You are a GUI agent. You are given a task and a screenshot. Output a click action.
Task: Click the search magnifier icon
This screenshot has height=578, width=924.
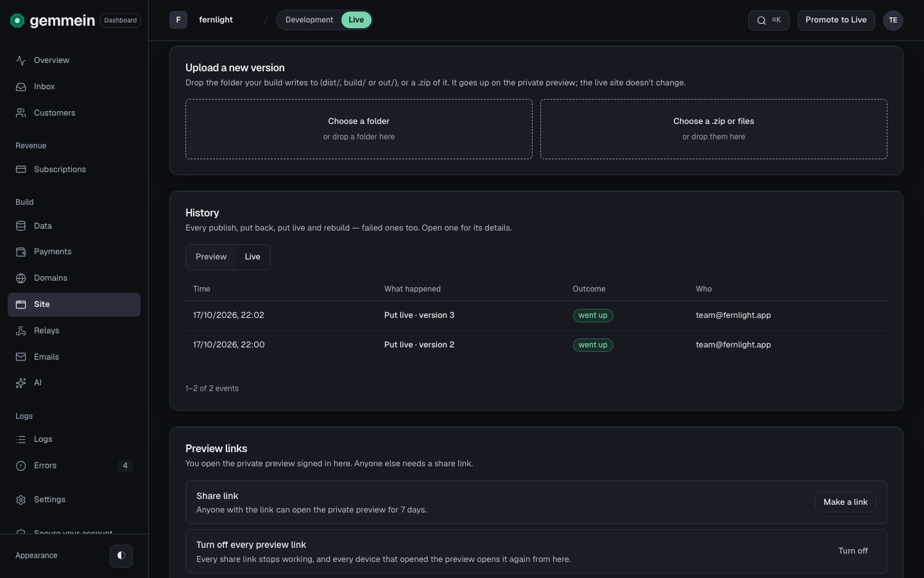coord(761,21)
